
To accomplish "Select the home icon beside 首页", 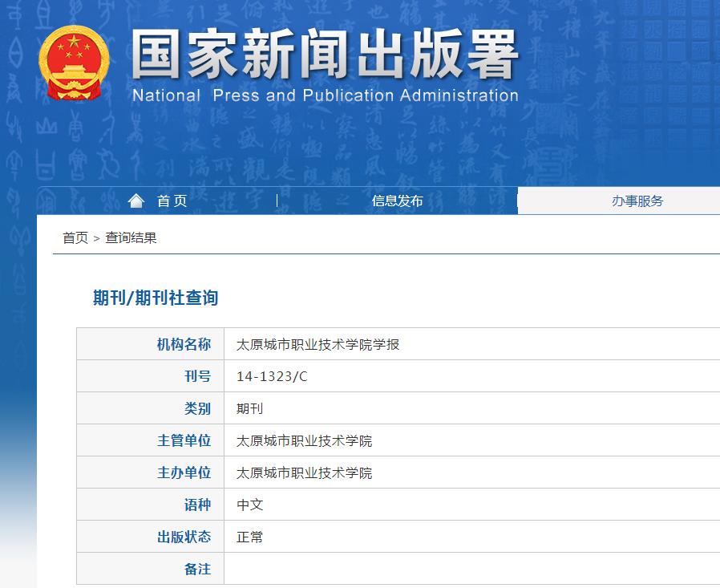I will point(136,201).
